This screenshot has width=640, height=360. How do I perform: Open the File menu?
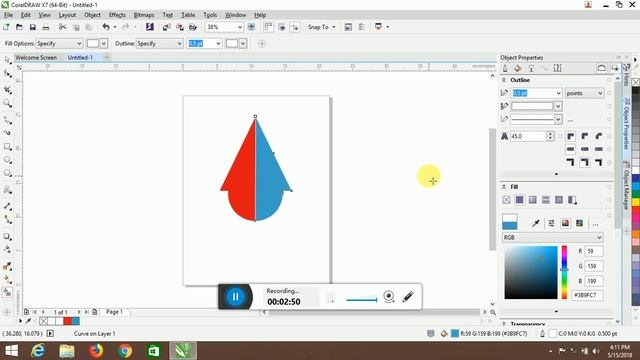(x=8, y=15)
